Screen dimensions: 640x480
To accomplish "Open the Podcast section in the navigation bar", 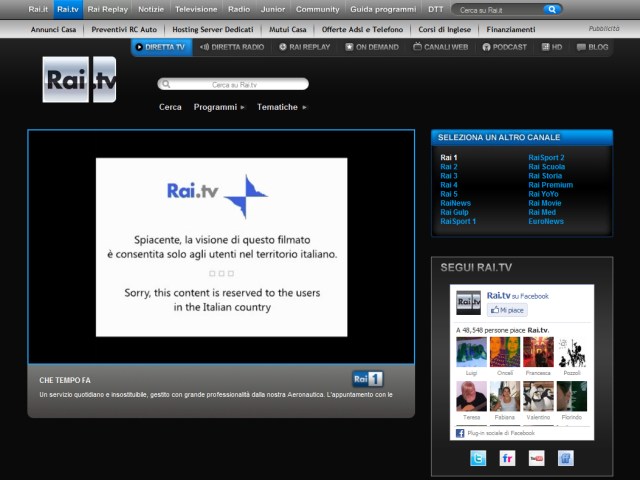I will [504, 47].
